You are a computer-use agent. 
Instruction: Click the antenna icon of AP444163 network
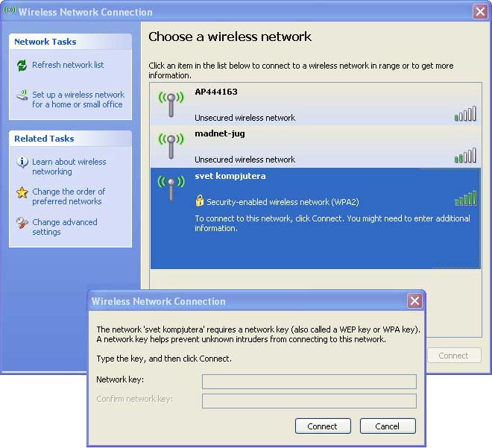pos(171,104)
